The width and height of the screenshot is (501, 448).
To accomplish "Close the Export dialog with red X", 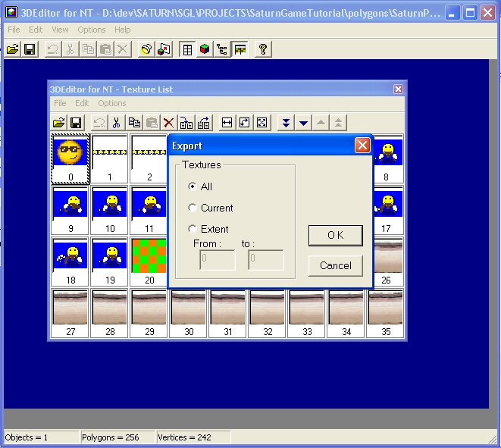I will click(362, 146).
